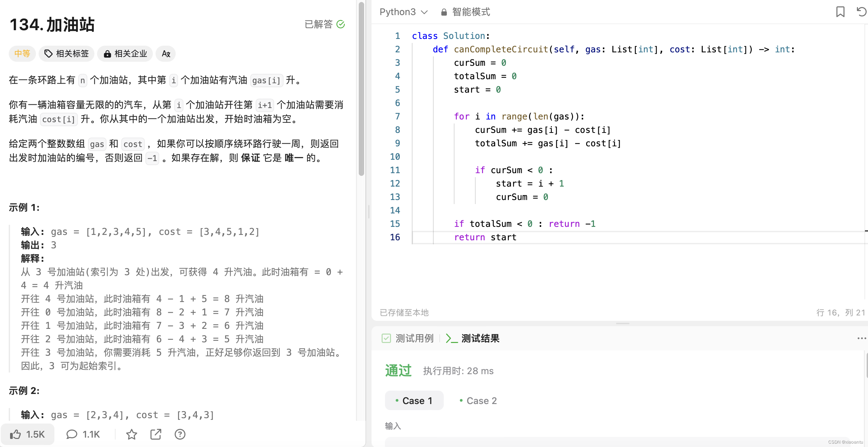Click the 示例 1: heading
Viewport: 868px width, 447px height.
pos(24,207)
